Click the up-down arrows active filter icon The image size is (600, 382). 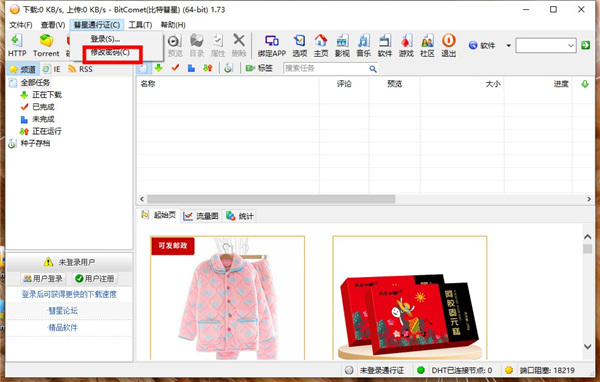208,68
